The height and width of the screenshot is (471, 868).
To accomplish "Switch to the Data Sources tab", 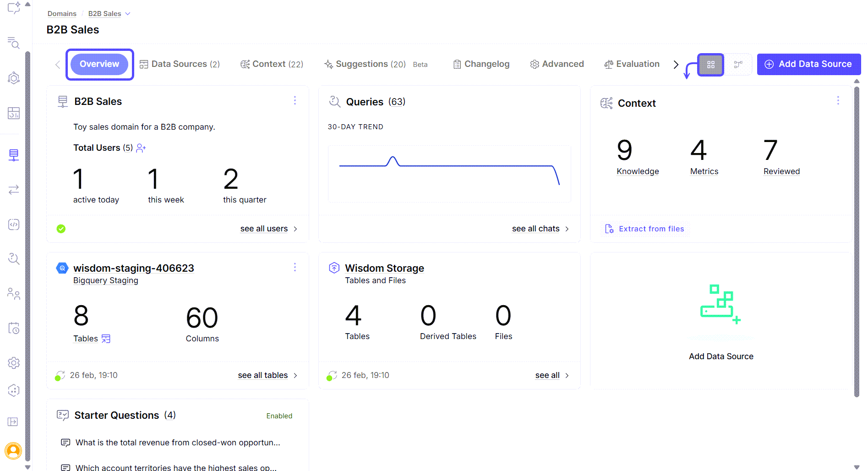I will pos(179,64).
